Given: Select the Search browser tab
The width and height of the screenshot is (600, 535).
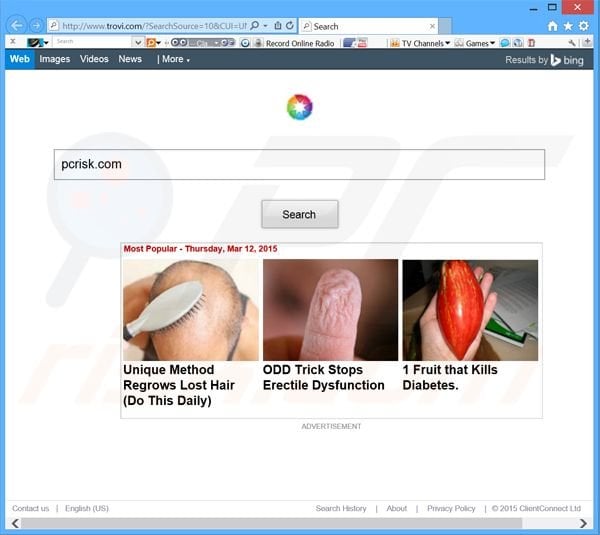Looking at the screenshot, I should [368, 26].
